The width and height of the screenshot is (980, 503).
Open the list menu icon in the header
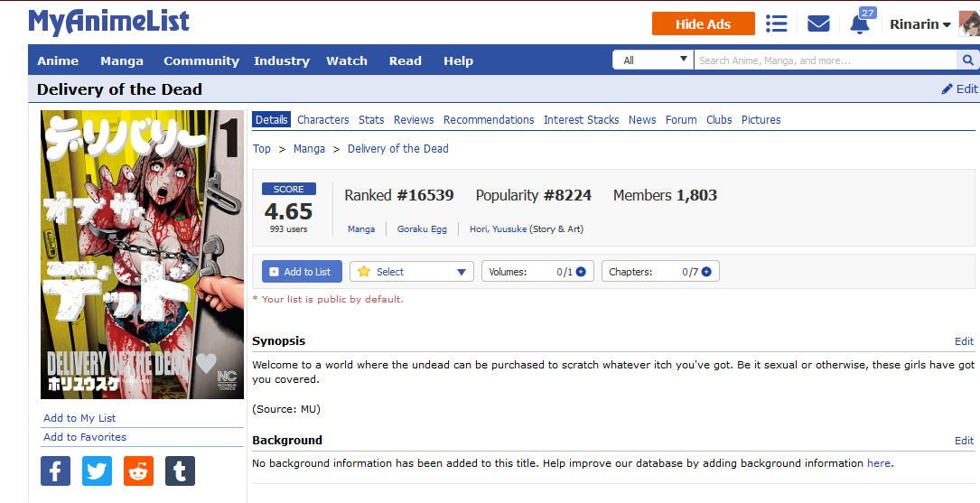click(x=776, y=23)
